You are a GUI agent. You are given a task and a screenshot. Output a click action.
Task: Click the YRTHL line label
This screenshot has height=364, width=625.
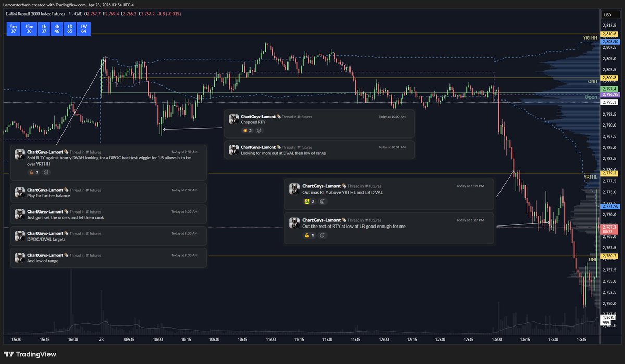pyautogui.click(x=591, y=177)
